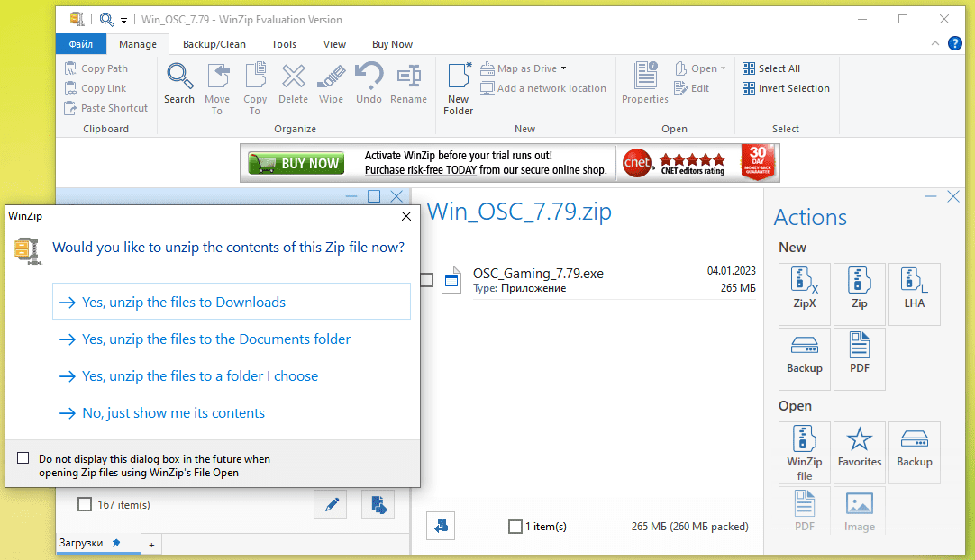Check the OSC_Gaming_7.79.exe checkbox

426,280
